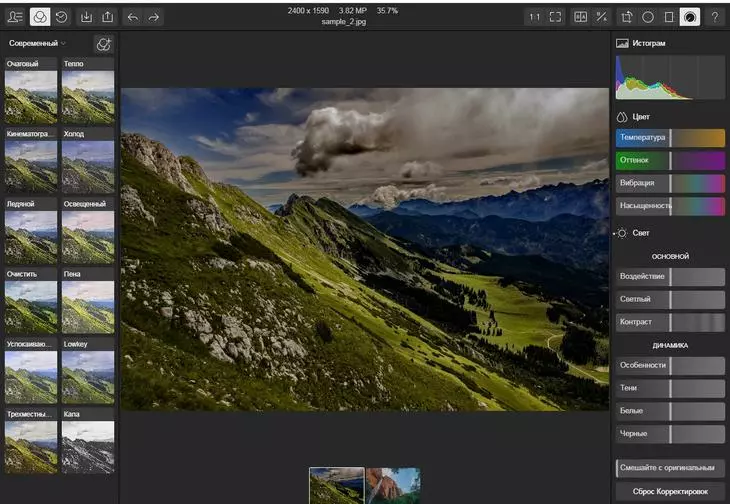This screenshot has height=504, width=730.
Task: Select the red canyon photo in the filmstrip
Action: 392,486
